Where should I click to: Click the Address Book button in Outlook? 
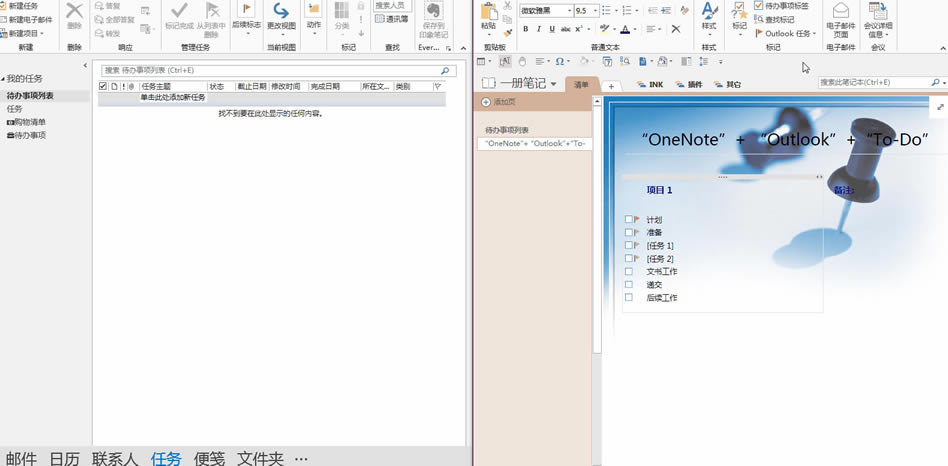point(392,19)
